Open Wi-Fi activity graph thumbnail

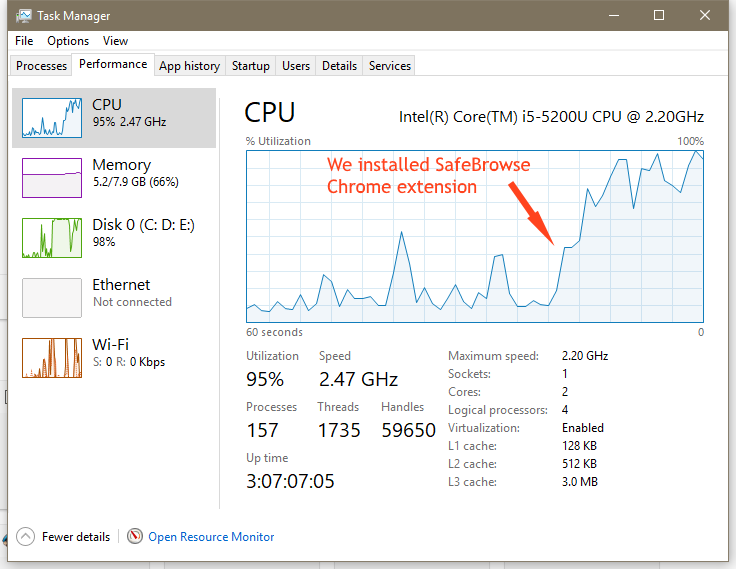52,358
